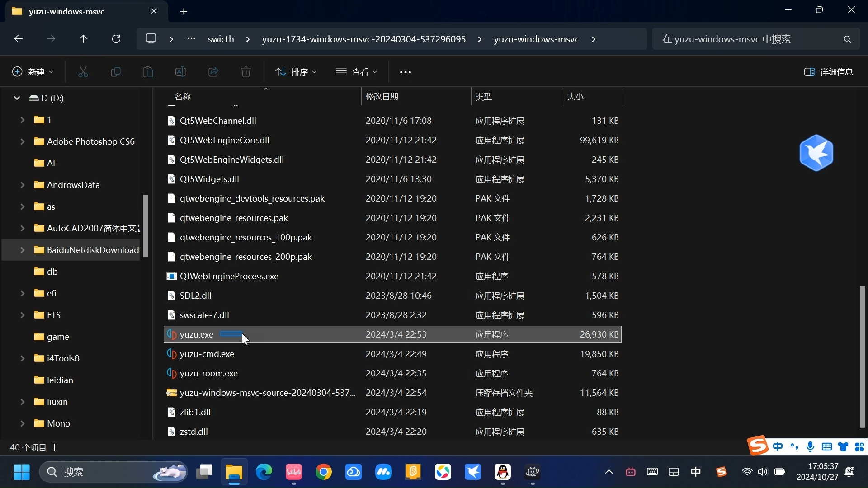Select the leidian folder in tree
The image size is (868, 488).
coord(60,380)
